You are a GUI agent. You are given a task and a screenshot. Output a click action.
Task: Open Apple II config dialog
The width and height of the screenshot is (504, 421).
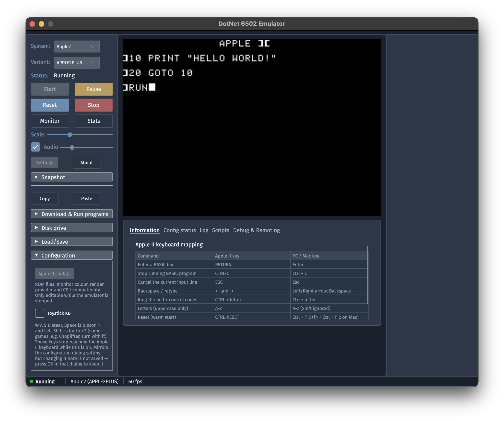click(x=55, y=274)
